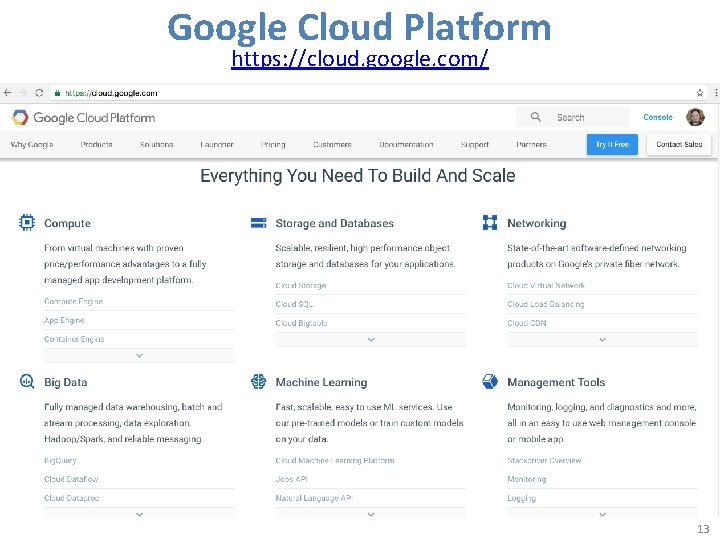Open the Cloud Machine Learning Platform link
Viewport: 720px width, 540px height.
click(335, 460)
